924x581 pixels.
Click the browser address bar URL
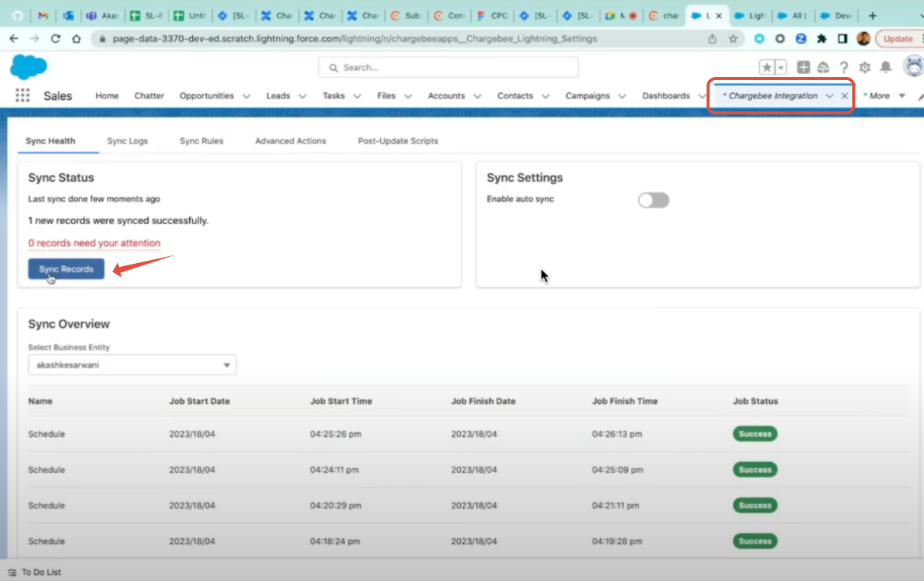pyautogui.click(x=355, y=38)
